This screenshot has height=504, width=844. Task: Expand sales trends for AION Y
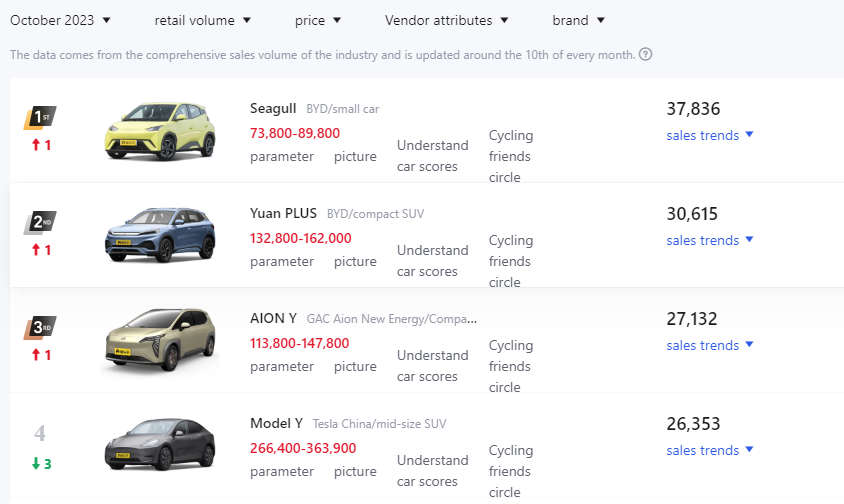(710, 345)
